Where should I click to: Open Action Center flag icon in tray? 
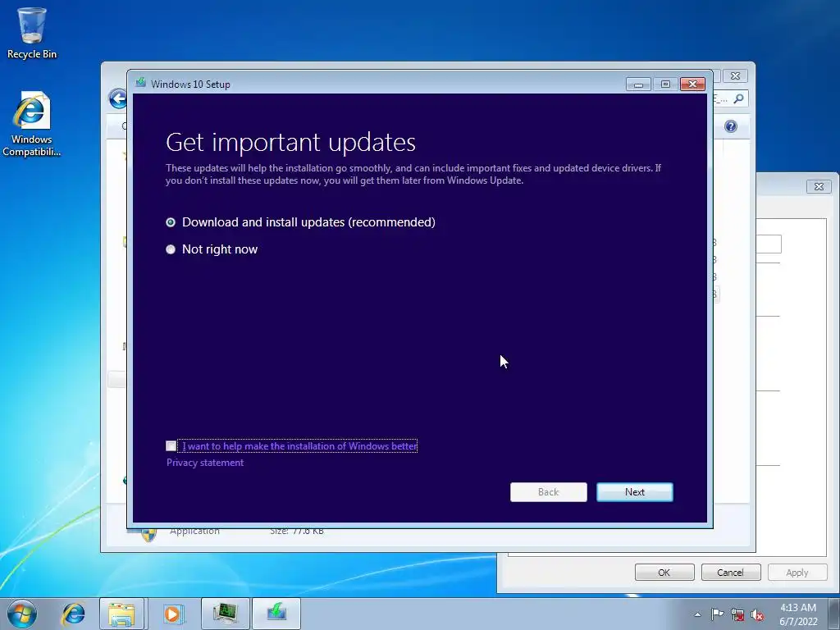coord(717,614)
